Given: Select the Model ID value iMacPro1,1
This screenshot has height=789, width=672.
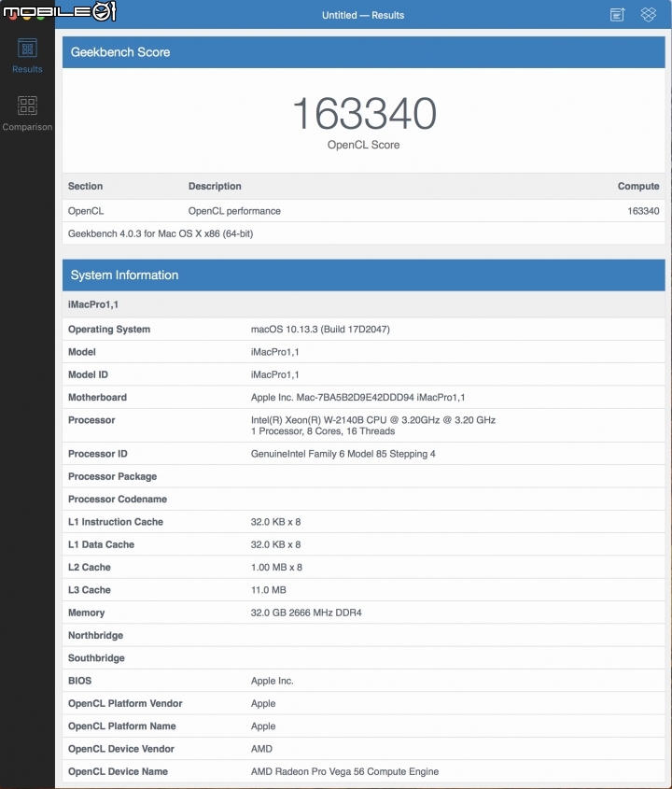Looking at the screenshot, I should 275,374.
